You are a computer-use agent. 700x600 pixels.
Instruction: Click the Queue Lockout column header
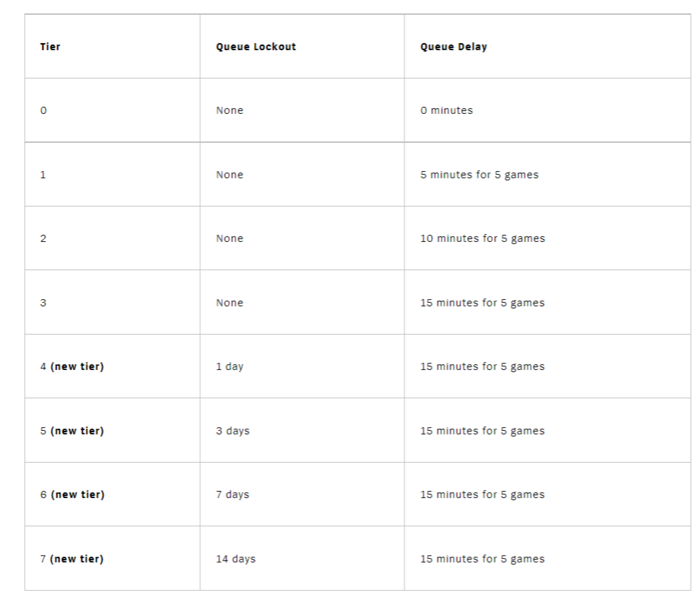[x=302, y=47]
